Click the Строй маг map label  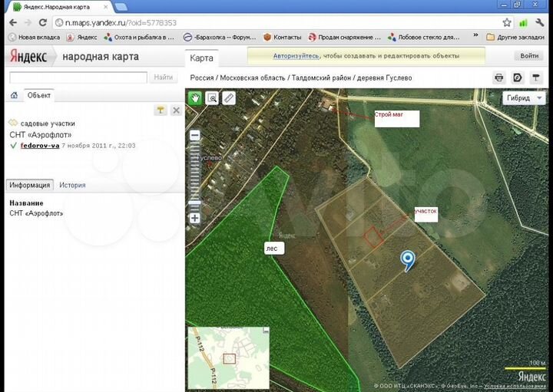pyautogui.click(x=397, y=119)
